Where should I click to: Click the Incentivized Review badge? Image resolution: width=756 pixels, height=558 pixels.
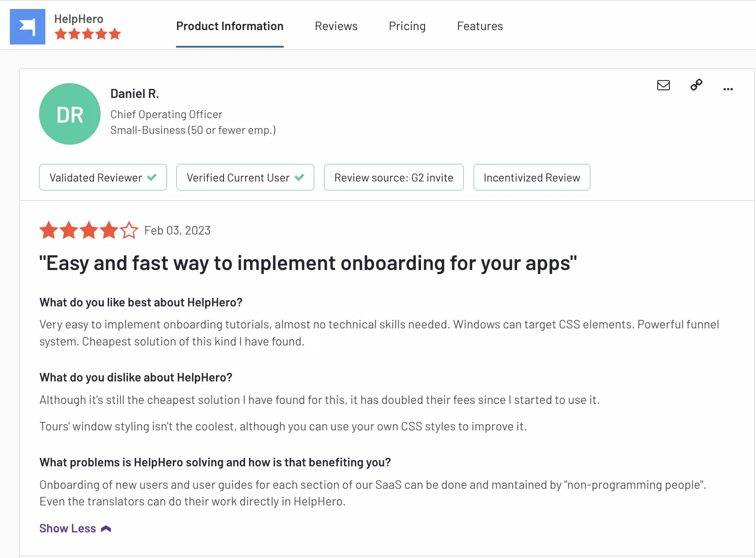pos(532,177)
